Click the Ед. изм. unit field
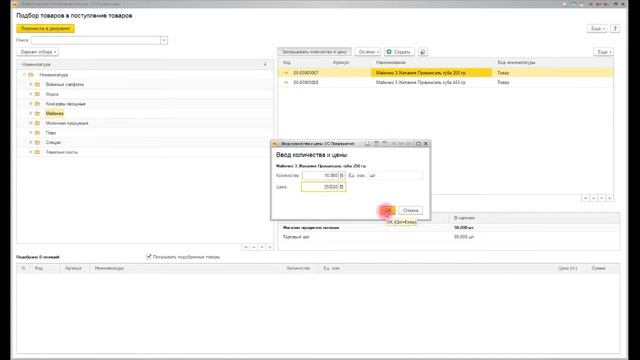 click(x=395, y=176)
